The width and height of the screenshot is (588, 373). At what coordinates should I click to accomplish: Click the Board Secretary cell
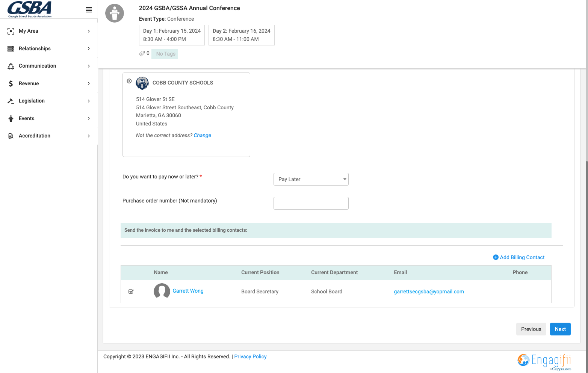[260, 292]
